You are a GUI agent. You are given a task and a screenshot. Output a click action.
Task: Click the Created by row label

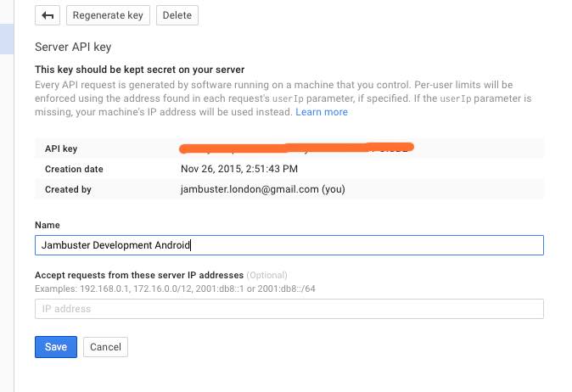(68, 189)
